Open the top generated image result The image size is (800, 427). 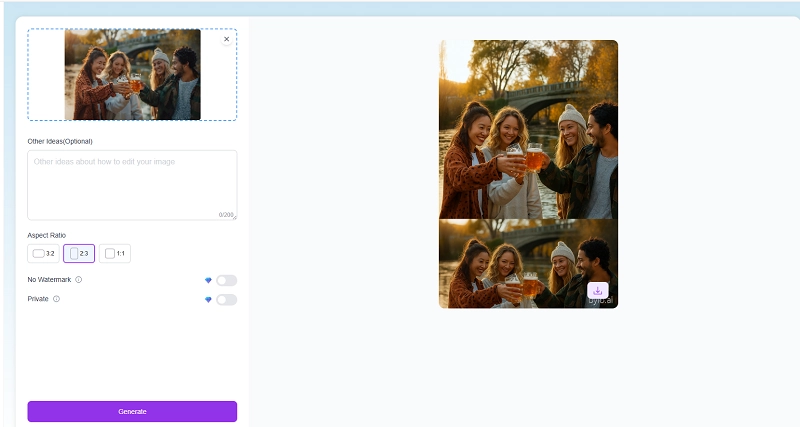click(x=528, y=129)
